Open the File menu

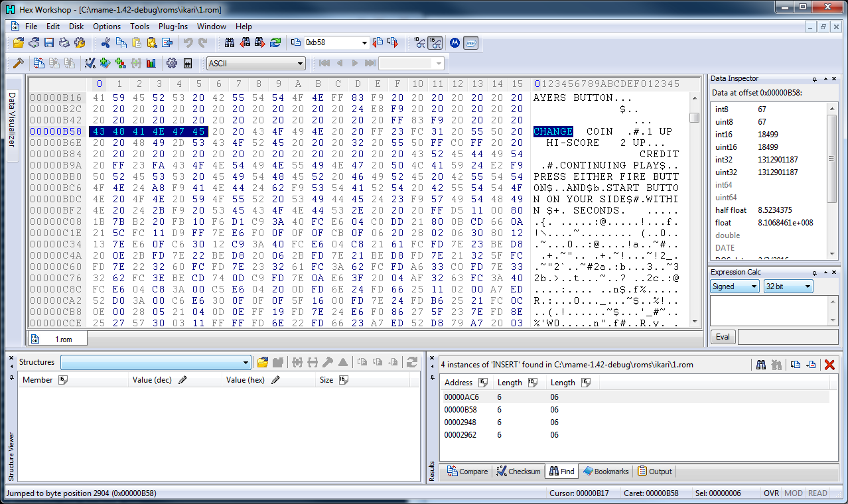tap(31, 27)
